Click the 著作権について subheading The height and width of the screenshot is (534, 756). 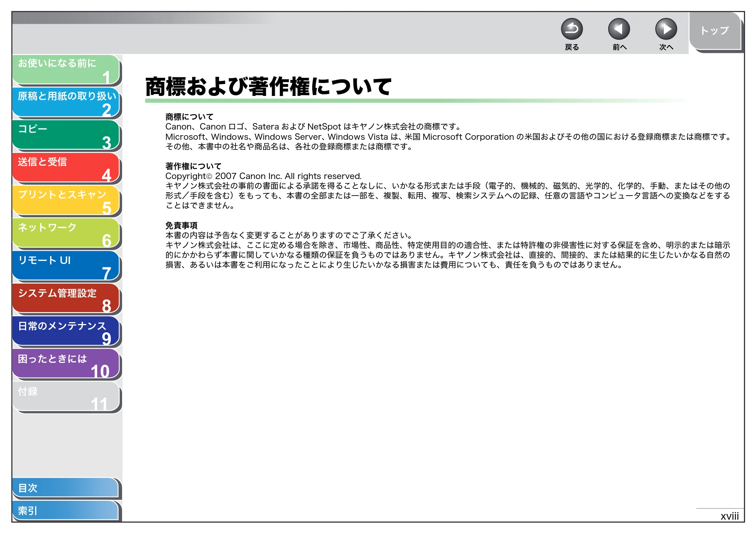tap(193, 166)
